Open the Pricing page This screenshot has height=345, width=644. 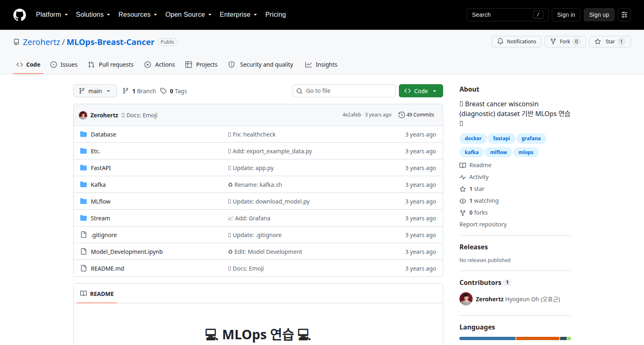click(275, 15)
